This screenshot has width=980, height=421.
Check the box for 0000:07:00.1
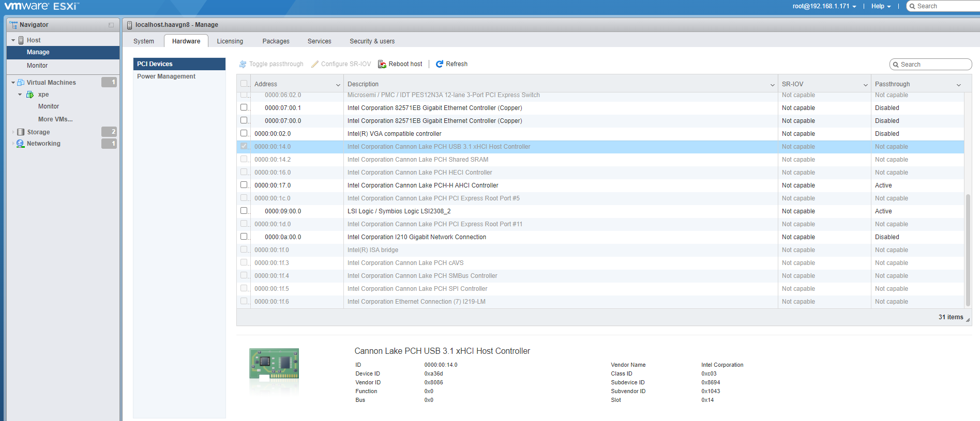coord(244,107)
